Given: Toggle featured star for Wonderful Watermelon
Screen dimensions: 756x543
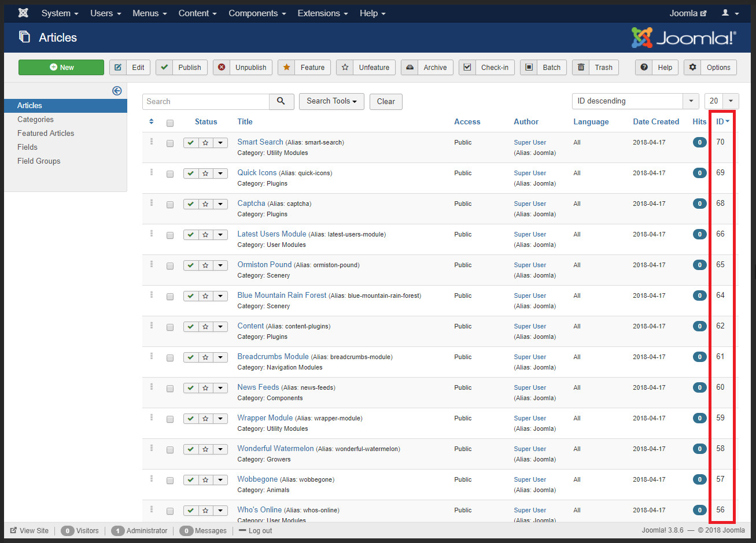Looking at the screenshot, I should [205, 449].
